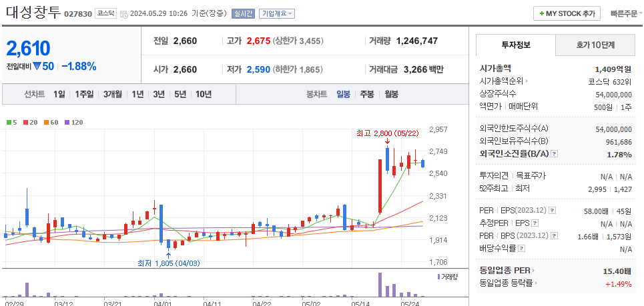Image resolution: width=644 pixels, height=306 pixels.
Task: Click the 대성창투 stock name
Action: tap(33, 12)
